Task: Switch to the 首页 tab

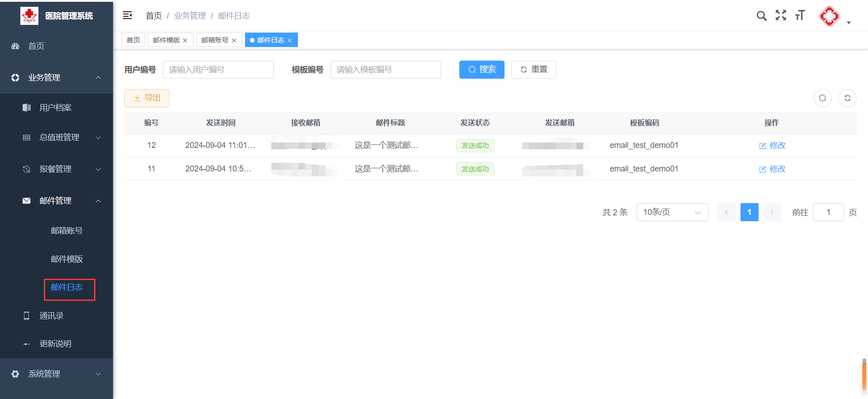Action: tap(133, 40)
